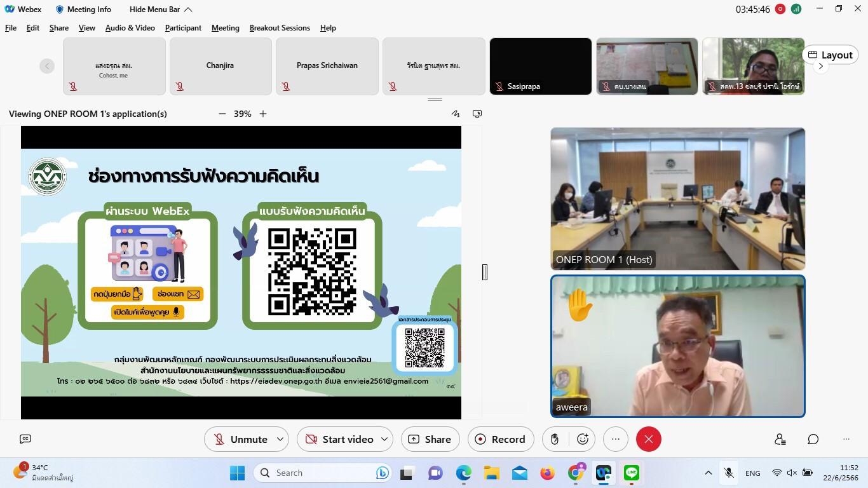
Task: Click the annotate pen icon
Action: (x=456, y=114)
